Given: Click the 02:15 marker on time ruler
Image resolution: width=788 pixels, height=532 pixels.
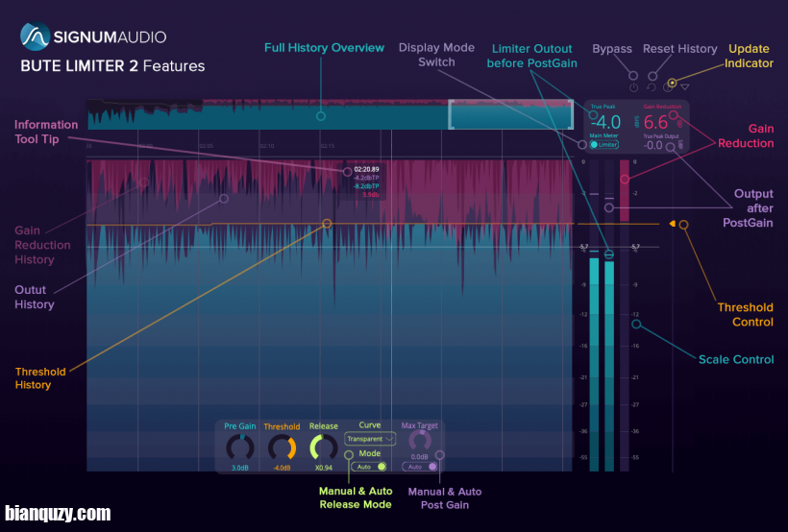Looking at the screenshot, I should pyautogui.click(x=328, y=146).
